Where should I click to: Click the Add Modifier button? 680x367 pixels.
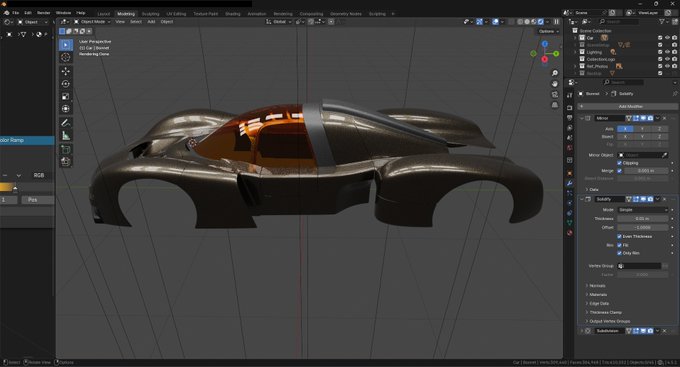(628, 106)
